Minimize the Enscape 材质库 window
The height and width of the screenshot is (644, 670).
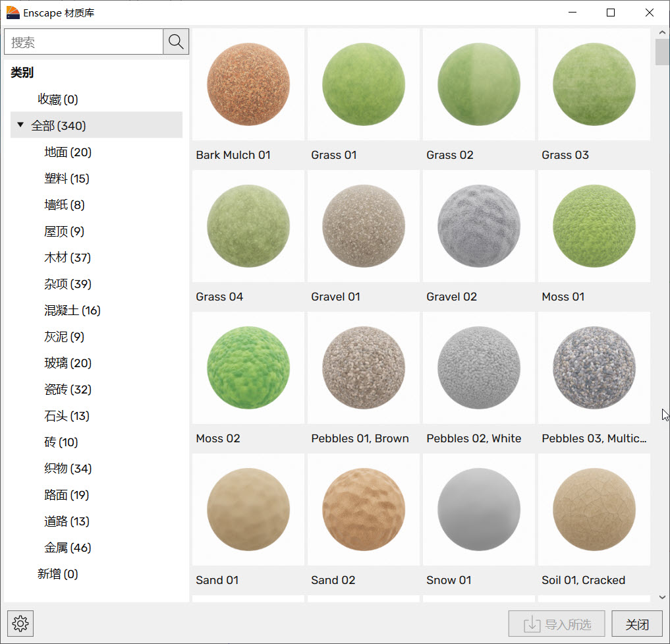click(572, 13)
